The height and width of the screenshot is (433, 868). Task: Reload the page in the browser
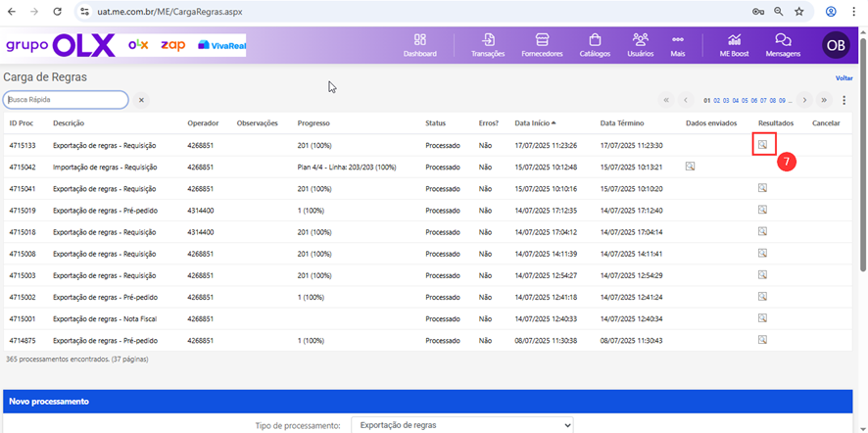point(58,11)
